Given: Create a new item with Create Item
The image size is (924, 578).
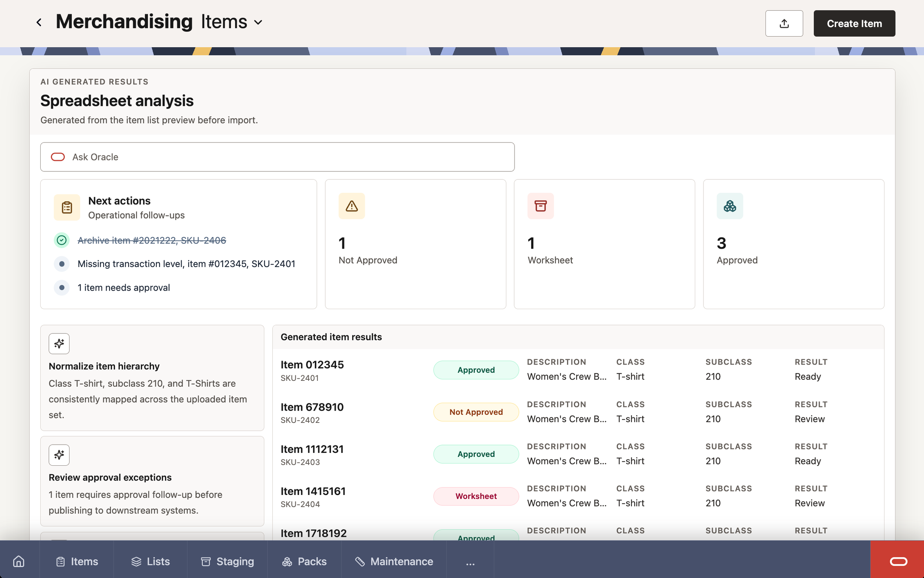Looking at the screenshot, I should pyautogui.click(x=854, y=23).
